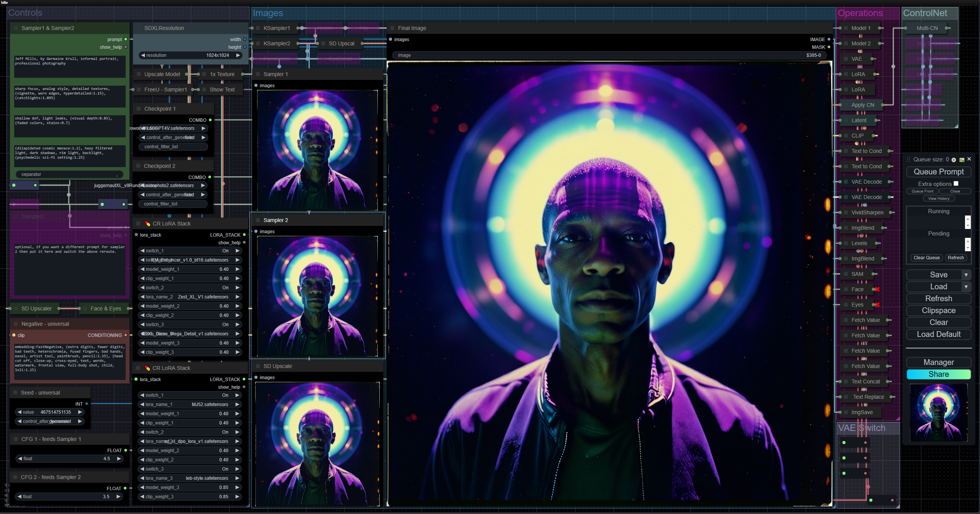Open Clipspace from the side menu
The width and height of the screenshot is (980, 514).
[x=939, y=310]
